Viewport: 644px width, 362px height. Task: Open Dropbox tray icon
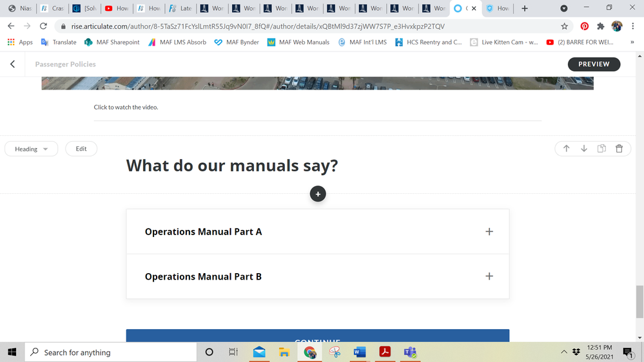[x=576, y=352]
